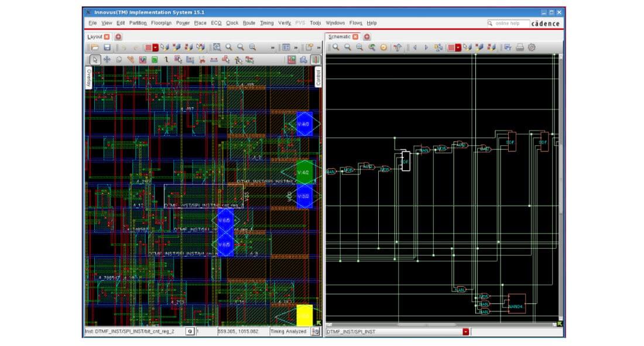Click the DTMF_INST/SPI_INST path field
644x346 pixels.
point(394,331)
